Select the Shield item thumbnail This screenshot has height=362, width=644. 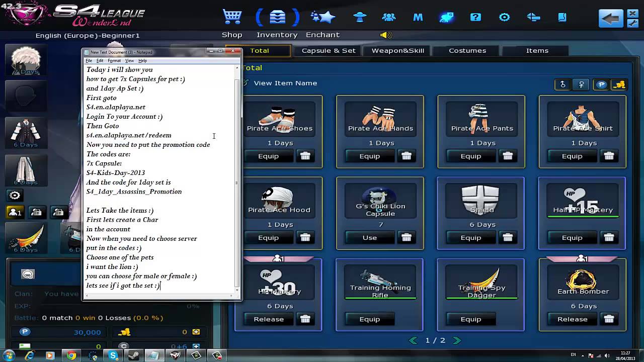click(x=481, y=200)
